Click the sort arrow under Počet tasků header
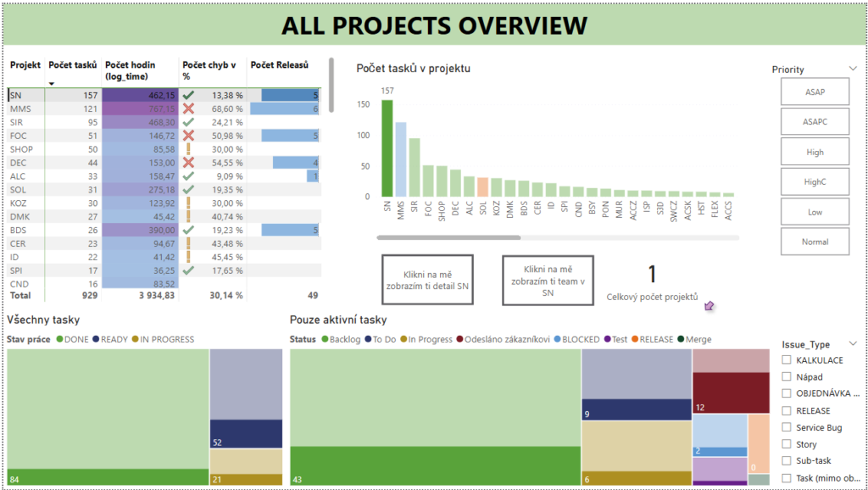This screenshot has height=490, width=868. coord(53,83)
